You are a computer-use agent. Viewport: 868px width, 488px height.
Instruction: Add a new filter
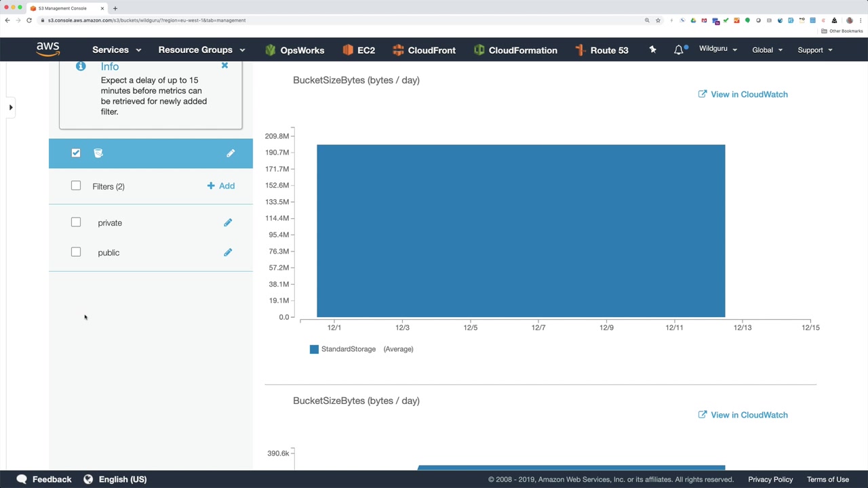[221, 186]
